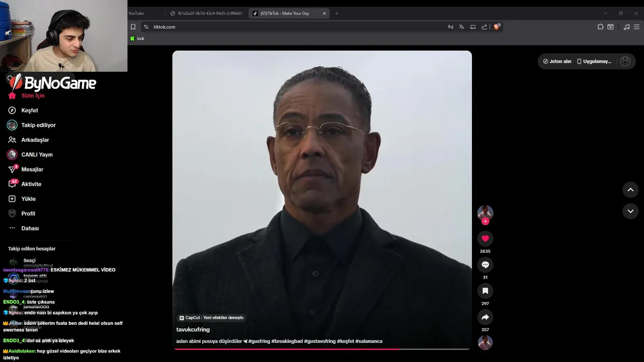Click the #breakingbad hashtag
Image resolution: width=644 pixels, height=362 pixels.
(287, 341)
